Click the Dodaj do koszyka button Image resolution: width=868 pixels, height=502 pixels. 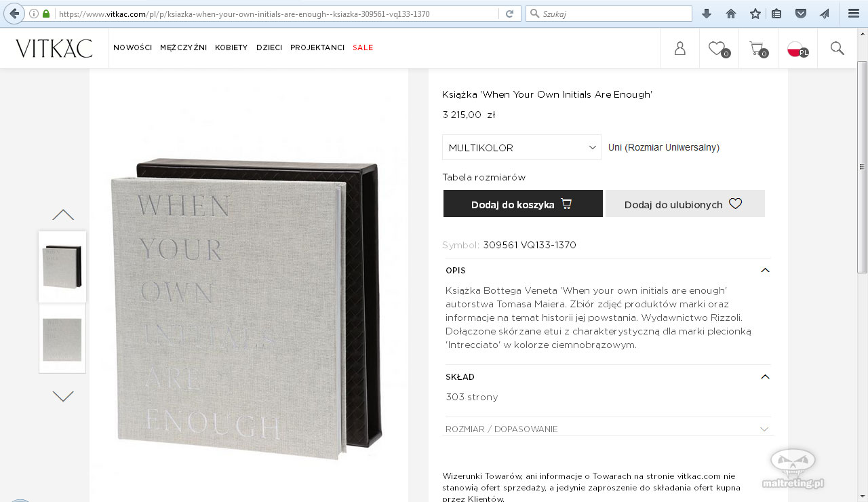coord(523,204)
